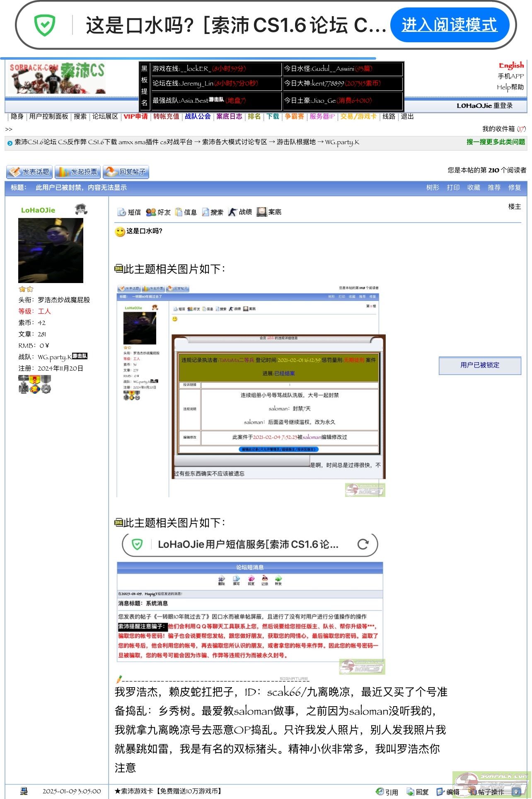Click 退出 to log out
This screenshot has width=532, height=799.
tap(407, 116)
